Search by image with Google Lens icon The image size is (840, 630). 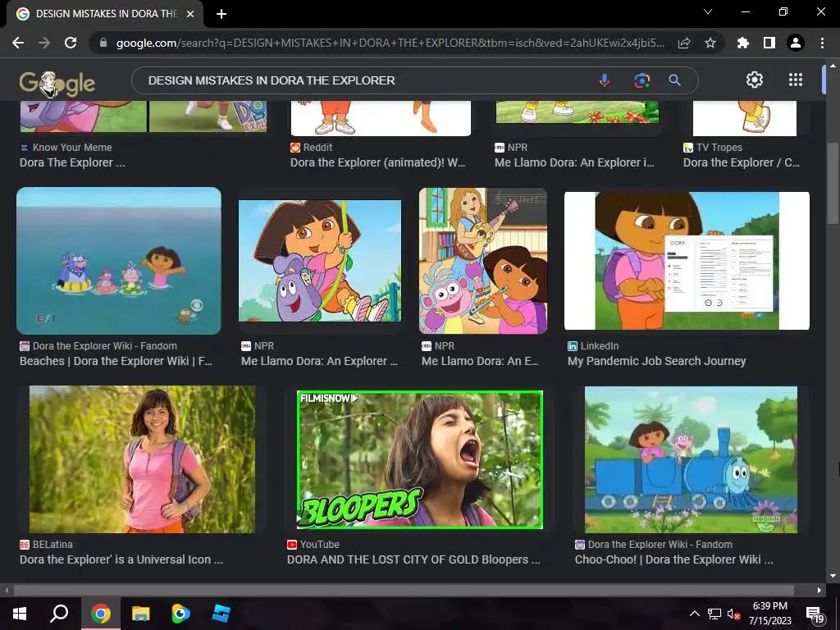tap(641, 80)
